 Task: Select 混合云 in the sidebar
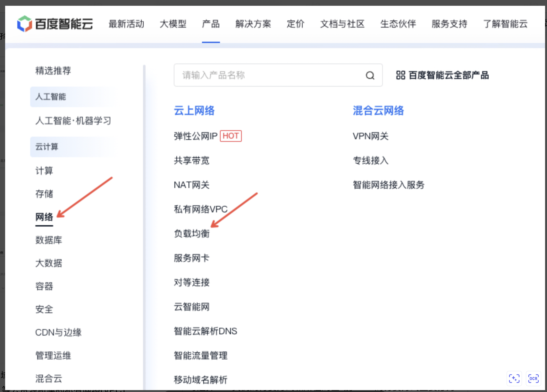(x=49, y=379)
